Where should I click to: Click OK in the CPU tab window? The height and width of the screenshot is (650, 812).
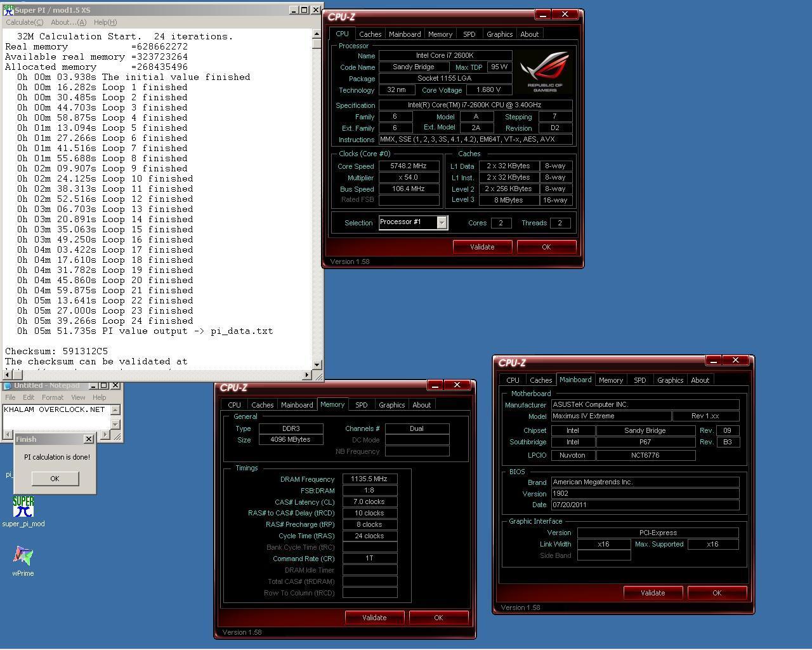click(x=546, y=247)
